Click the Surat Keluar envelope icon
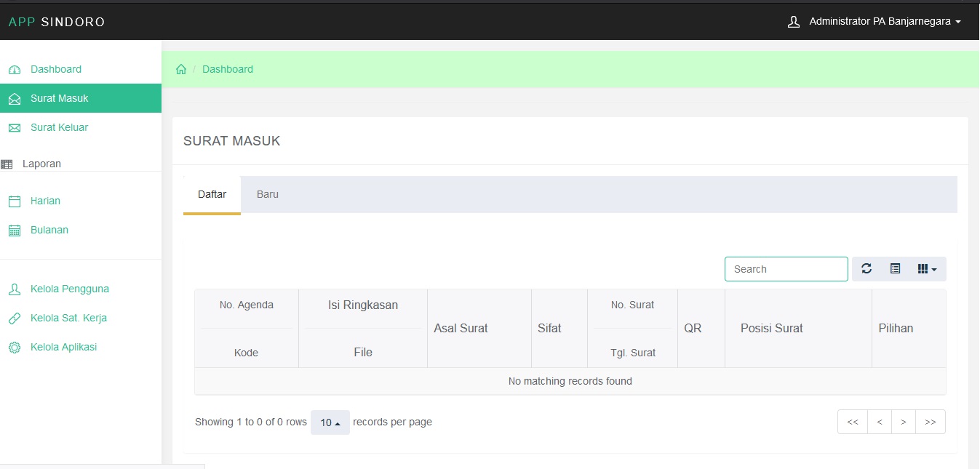 (15, 128)
